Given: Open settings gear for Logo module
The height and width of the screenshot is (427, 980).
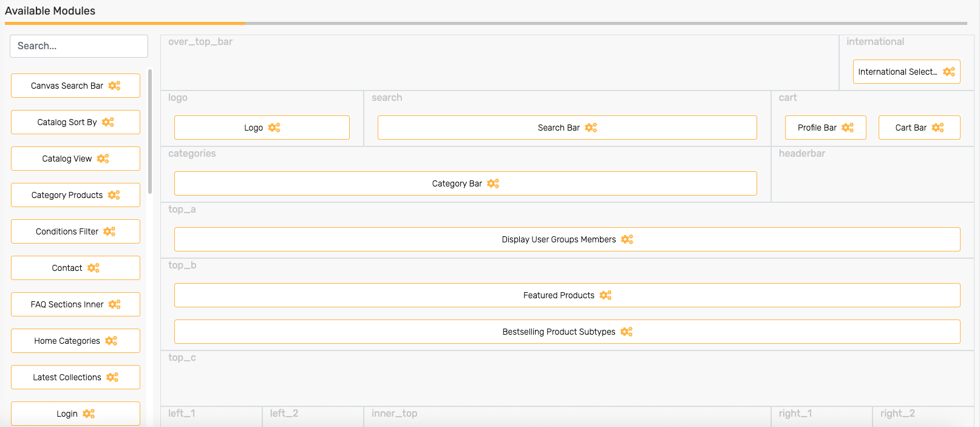Looking at the screenshot, I should pos(274,128).
